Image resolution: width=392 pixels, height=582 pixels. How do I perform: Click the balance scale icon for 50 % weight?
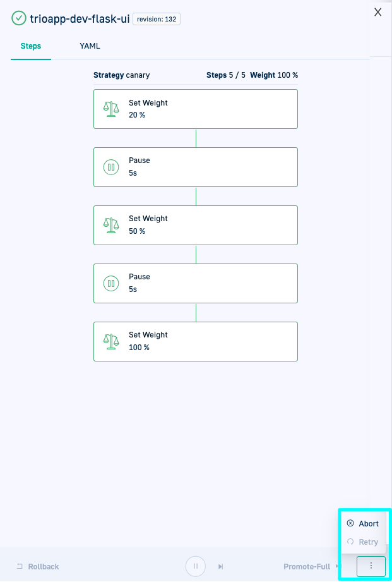(x=111, y=225)
